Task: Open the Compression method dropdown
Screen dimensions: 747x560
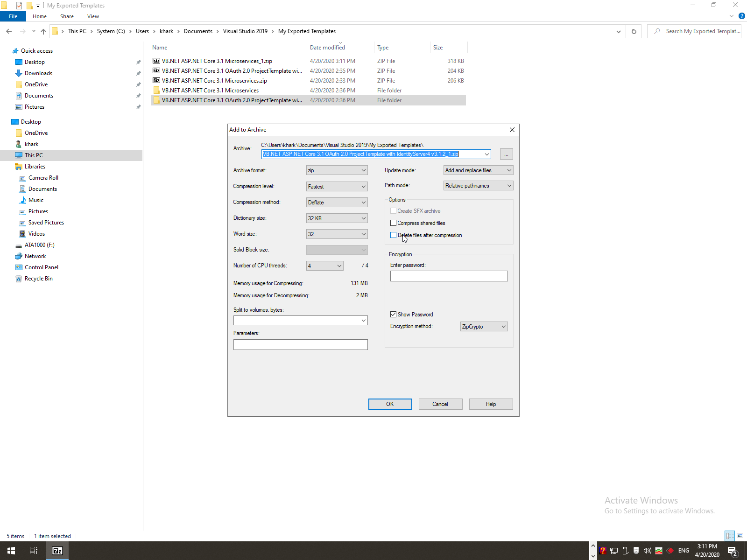Action: [337, 202]
